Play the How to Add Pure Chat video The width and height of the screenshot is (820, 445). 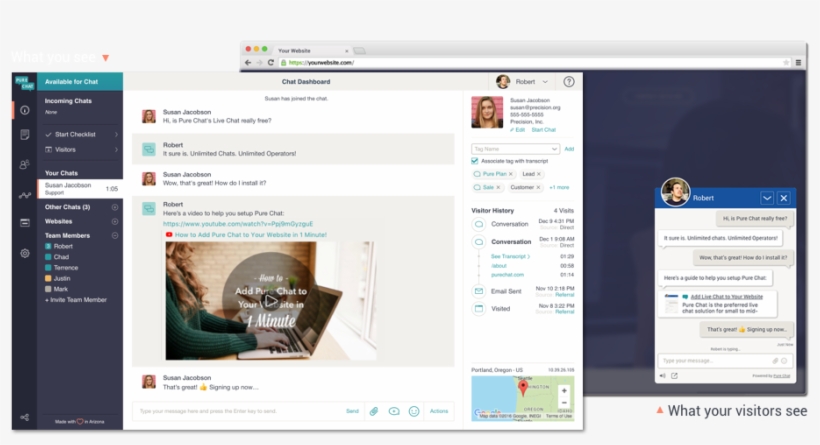click(270, 301)
